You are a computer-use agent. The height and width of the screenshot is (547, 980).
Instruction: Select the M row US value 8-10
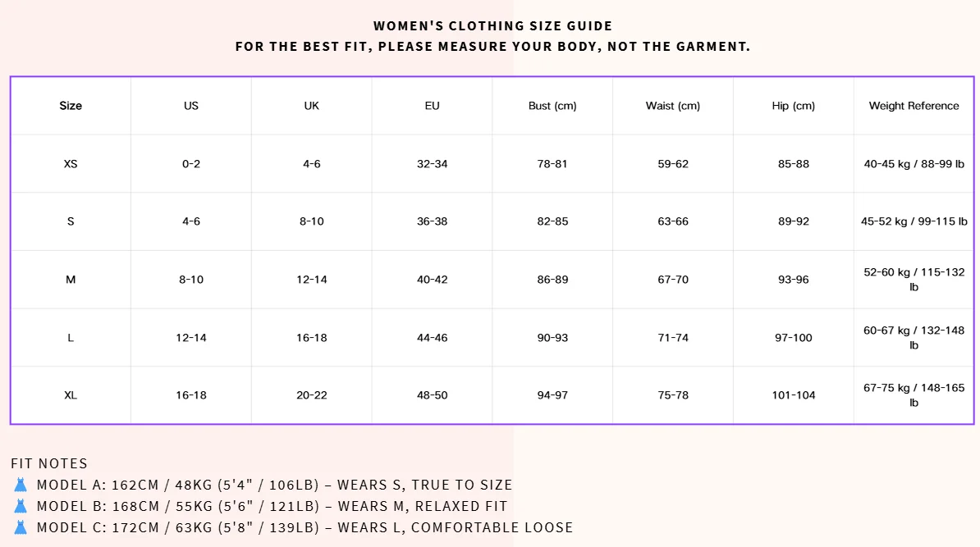191,280
